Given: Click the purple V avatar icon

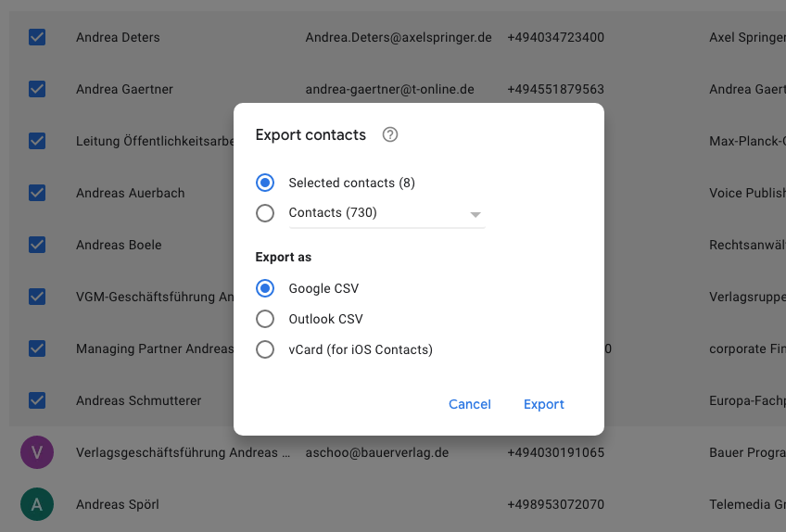Looking at the screenshot, I should pos(37,452).
